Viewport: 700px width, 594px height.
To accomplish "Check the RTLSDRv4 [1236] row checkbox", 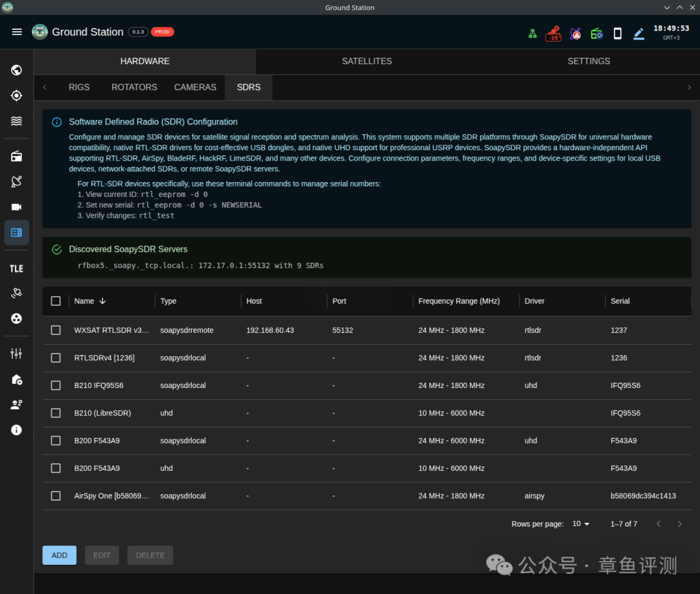I will coord(56,358).
